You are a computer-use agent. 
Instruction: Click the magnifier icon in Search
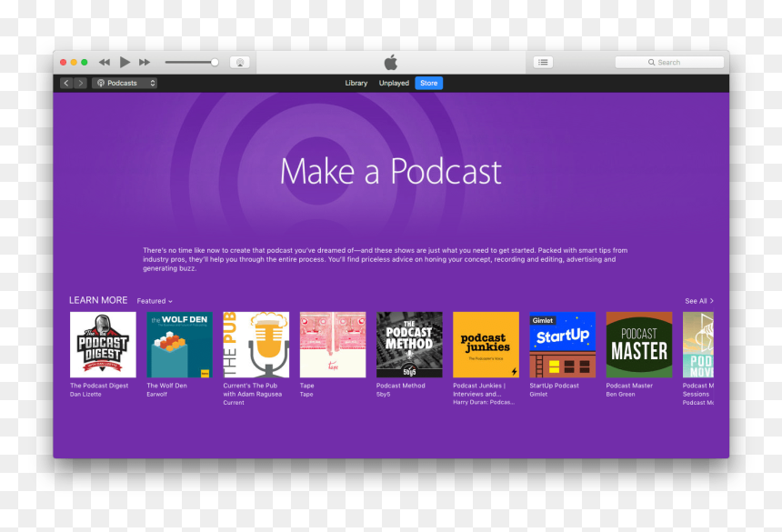[x=651, y=63]
